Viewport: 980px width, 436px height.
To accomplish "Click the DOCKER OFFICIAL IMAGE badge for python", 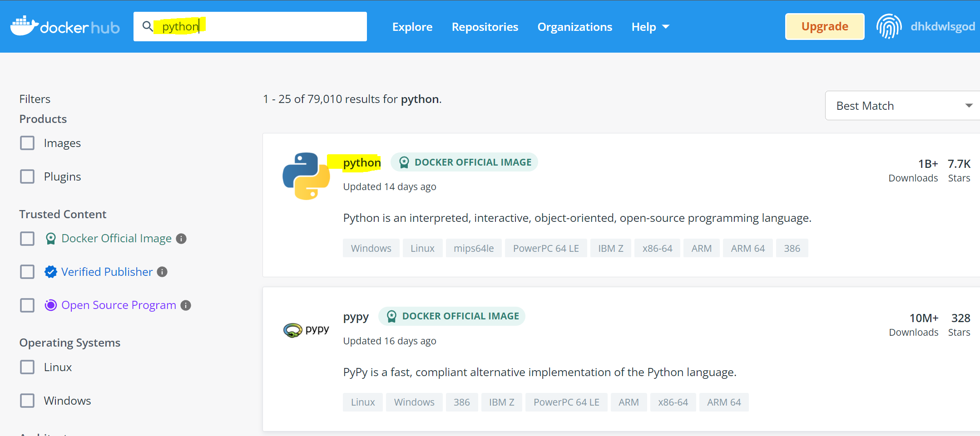I will 464,162.
